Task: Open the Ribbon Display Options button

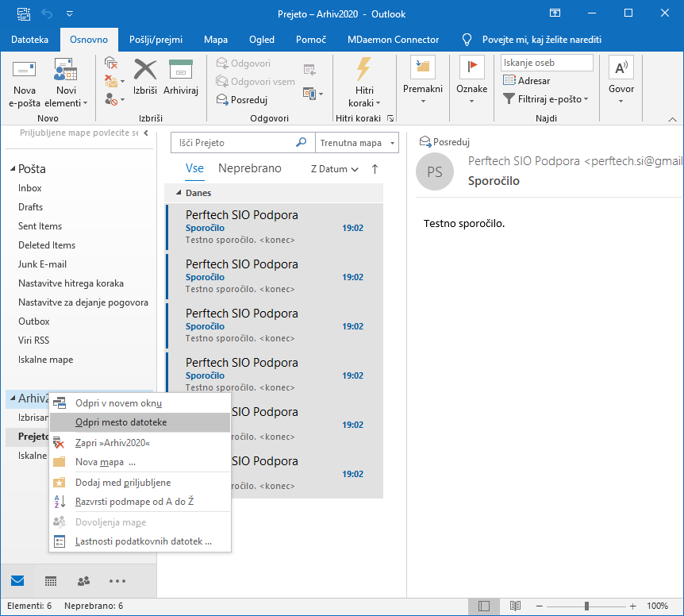Action: [555, 13]
